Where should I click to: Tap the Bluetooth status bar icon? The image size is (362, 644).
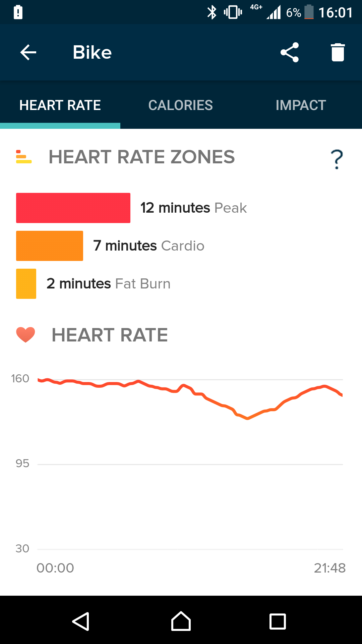pyautogui.click(x=212, y=12)
